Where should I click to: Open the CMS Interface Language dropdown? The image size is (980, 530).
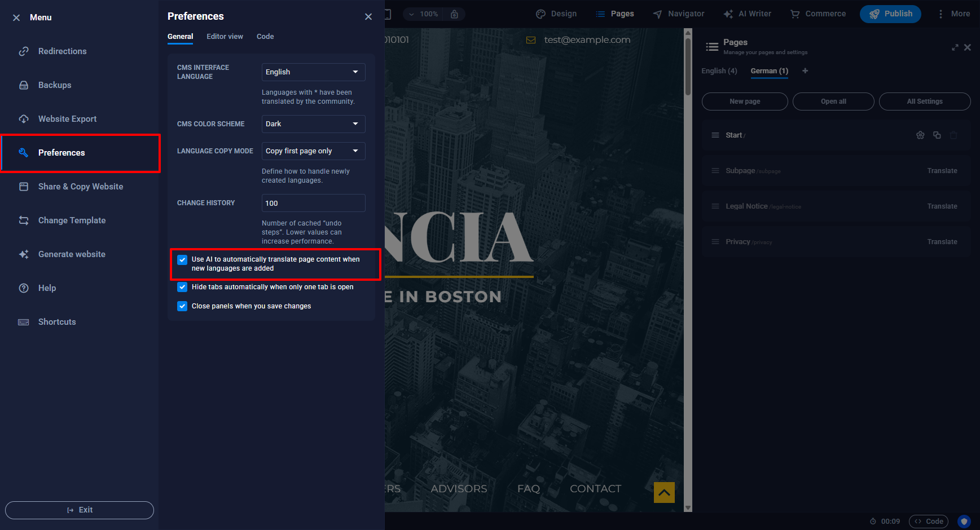coord(313,72)
